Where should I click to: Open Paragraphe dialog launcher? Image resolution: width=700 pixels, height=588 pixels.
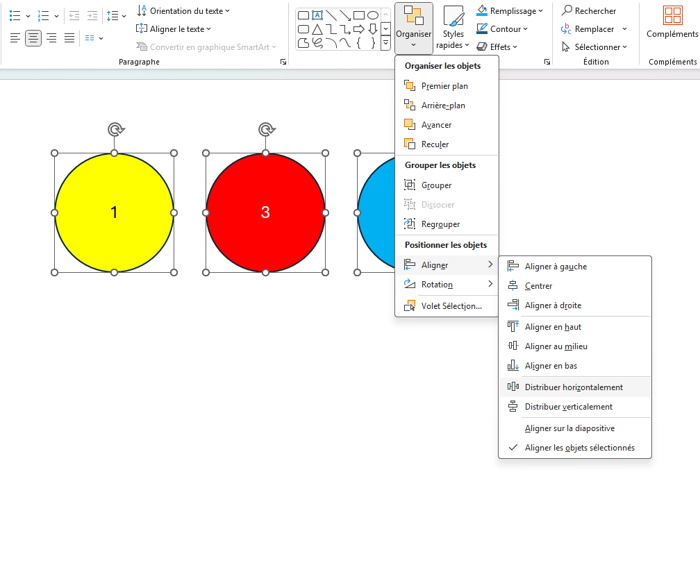[283, 62]
